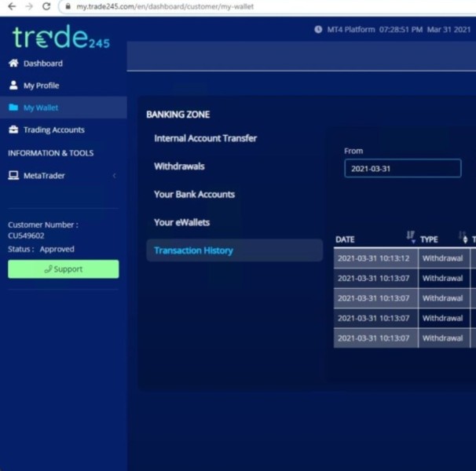Screen dimensions: 476x471
Task: Click customer number CU549602
Action: point(26,235)
